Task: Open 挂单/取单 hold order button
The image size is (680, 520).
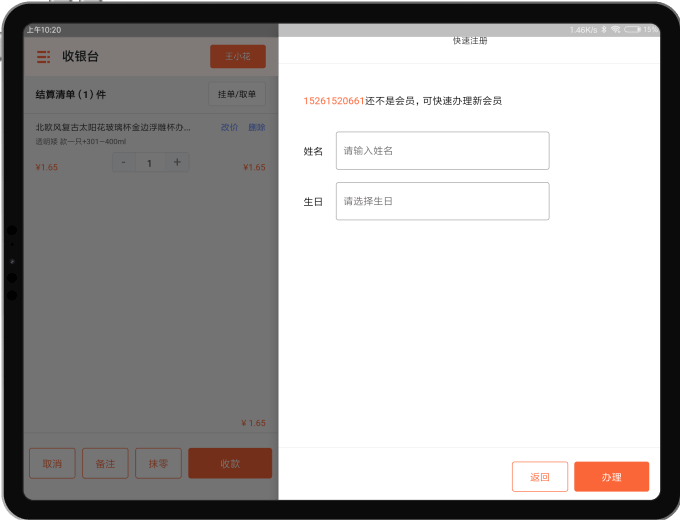Action: click(237, 95)
